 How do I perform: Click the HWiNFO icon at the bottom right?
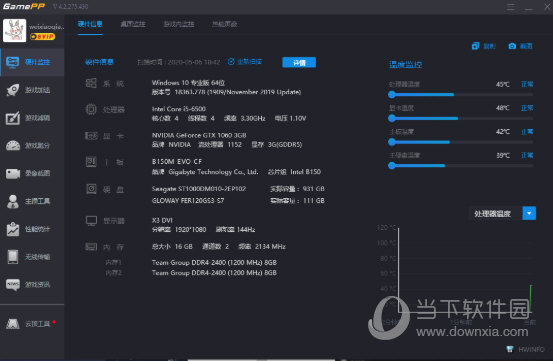(510, 349)
